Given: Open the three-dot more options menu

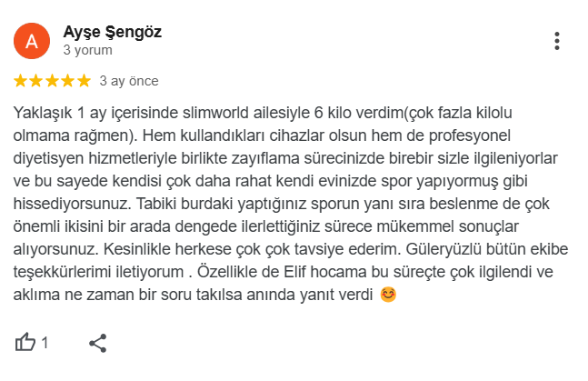Looking at the screenshot, I should (x=557, y=41).
